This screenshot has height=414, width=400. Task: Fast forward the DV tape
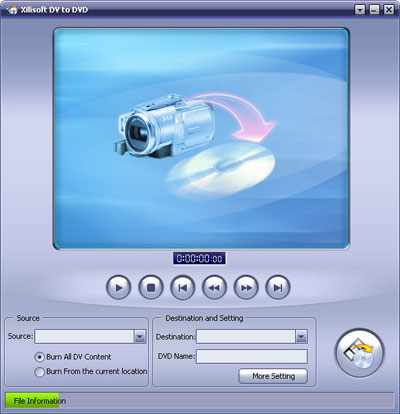point(246,287)
